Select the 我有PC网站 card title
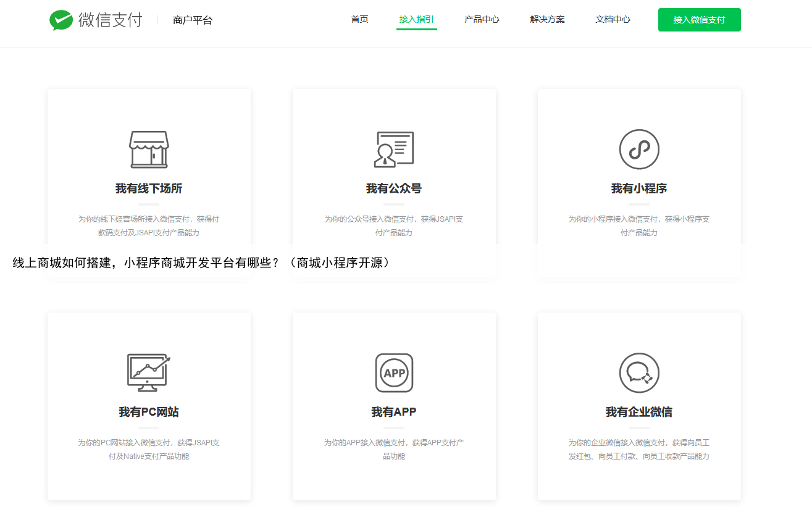Image resolution: width=812 pixels, height=525 pixels. click(149, 412)
